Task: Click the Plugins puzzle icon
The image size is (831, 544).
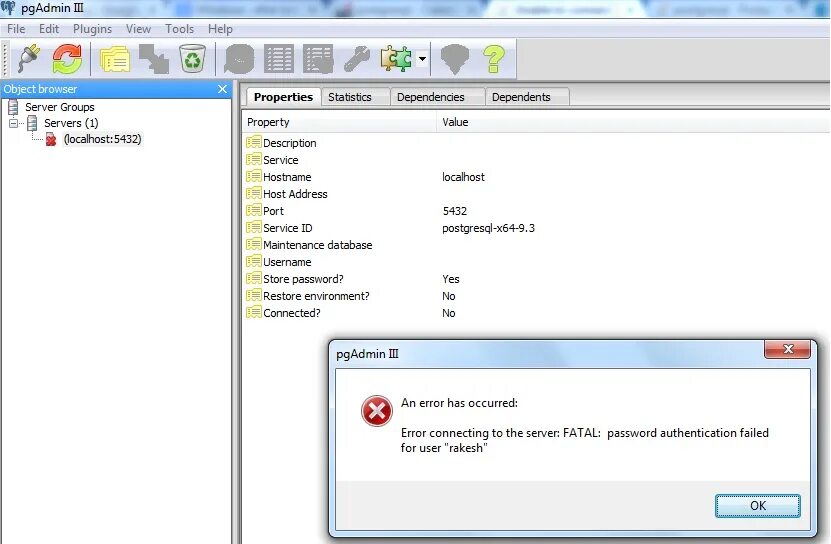Action: (x=396, y=58)
